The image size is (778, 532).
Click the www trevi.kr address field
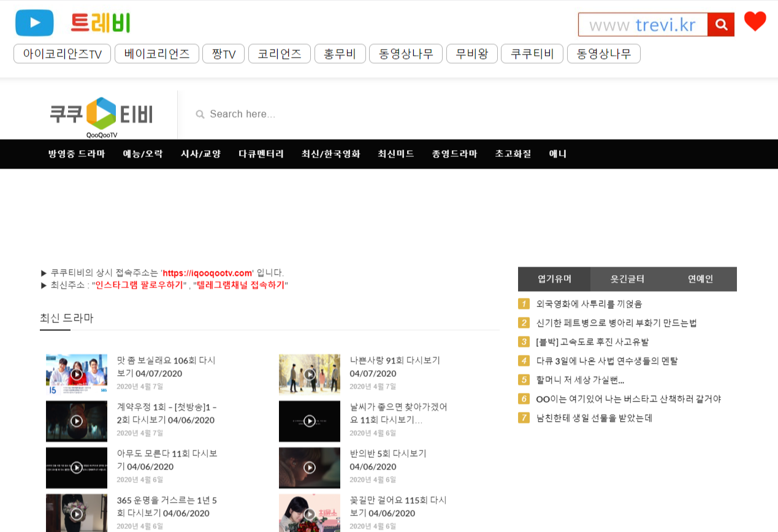(x=643, y=25)
